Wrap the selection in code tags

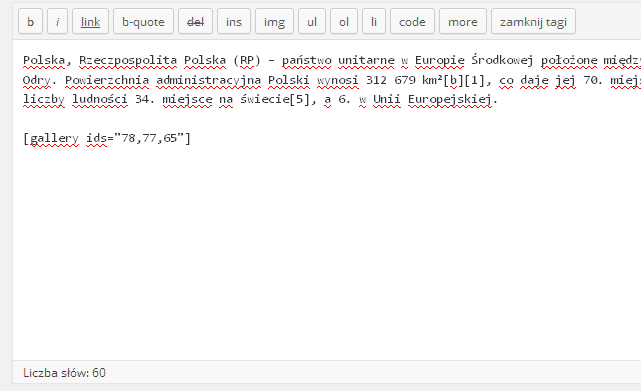412,21
